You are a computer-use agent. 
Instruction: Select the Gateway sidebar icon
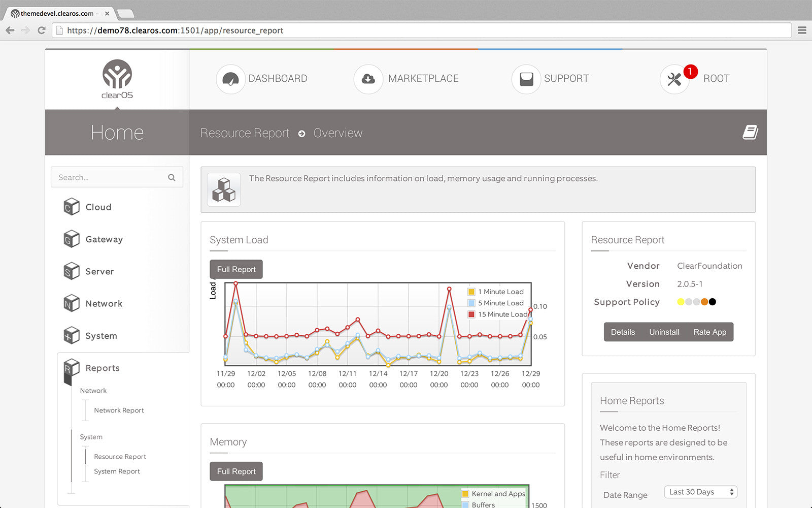pyautogui.click(x=72, y=239)
